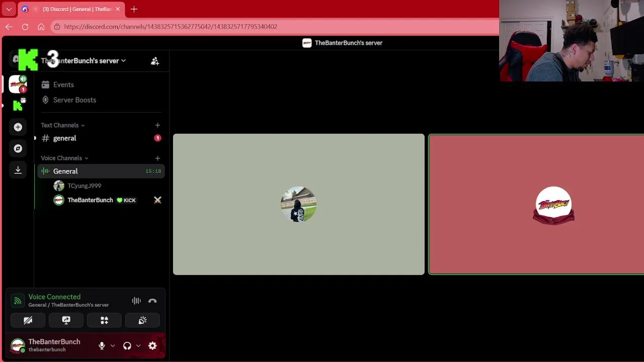This screenshot has width=644, height=362.
Task: Open a new browser tab
Action: click(134, 9)
